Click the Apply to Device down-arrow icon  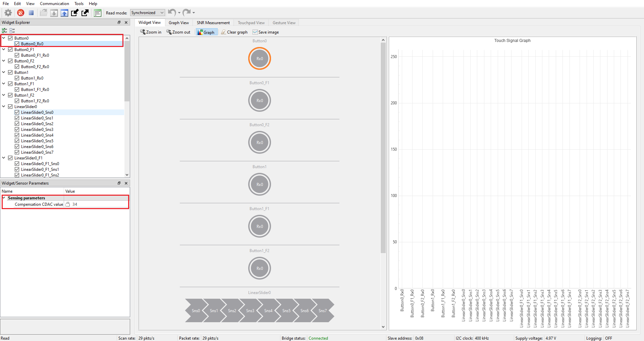tap(54, 13)
